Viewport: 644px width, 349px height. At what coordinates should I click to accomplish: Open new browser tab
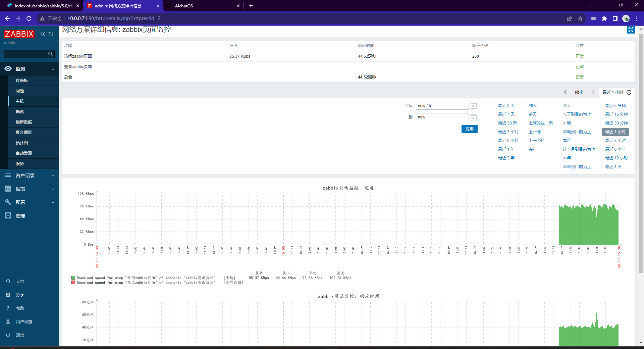point(251,6)
